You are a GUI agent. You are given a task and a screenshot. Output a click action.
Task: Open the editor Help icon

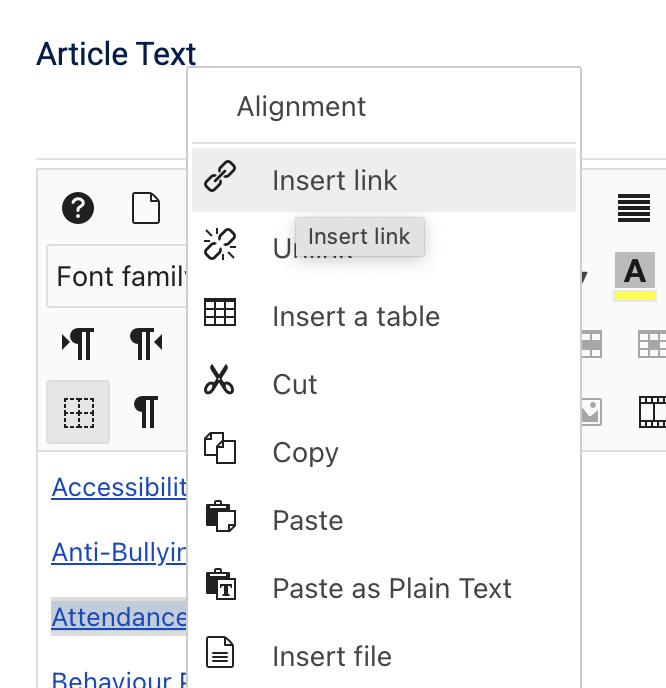[78, 208]
